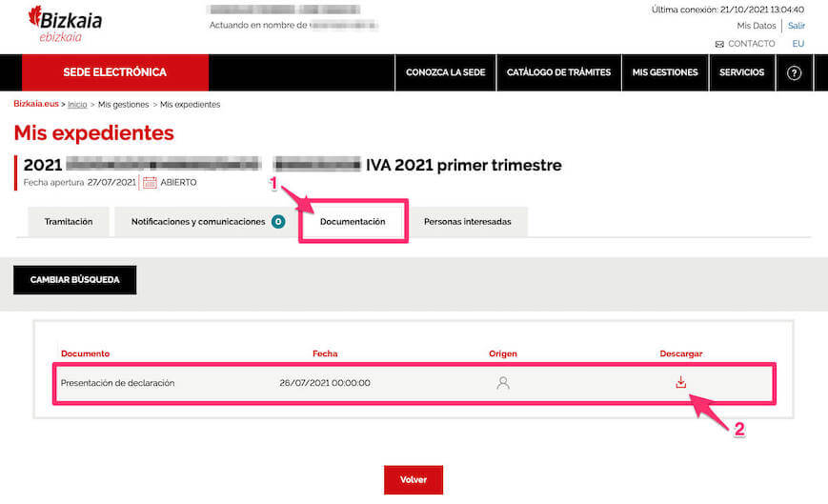Switch to the Documentación tab

click(353, 222)
